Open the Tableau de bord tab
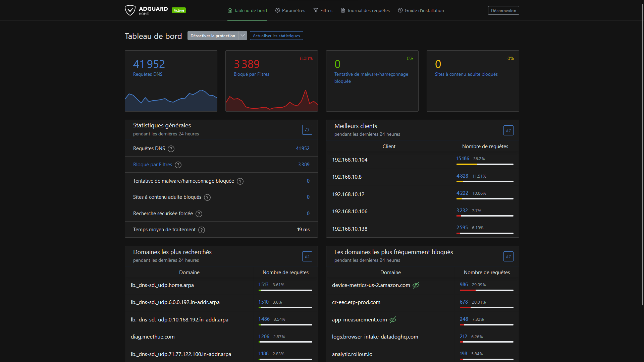Image resolution: width=644 pixels, height=362 pixels. [x=247, y=10]
